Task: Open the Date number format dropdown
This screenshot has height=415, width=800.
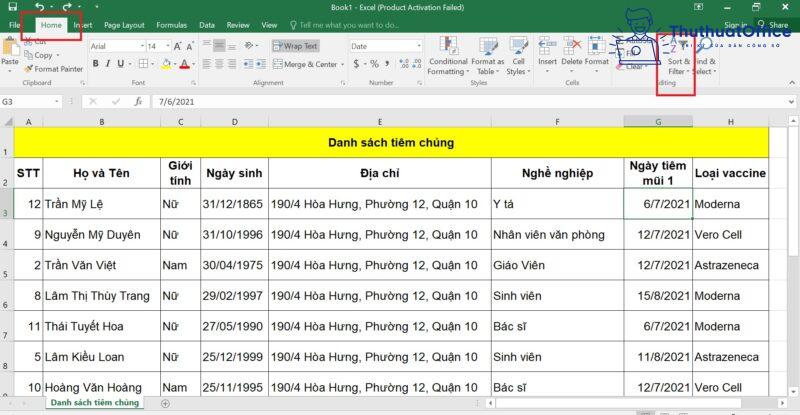Action: click(x=419, y=46)
